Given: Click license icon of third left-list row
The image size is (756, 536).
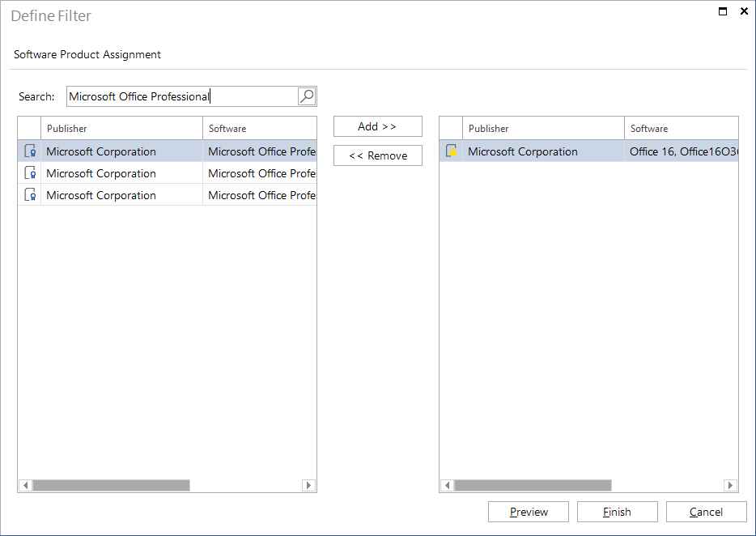Looking at the screenshot, I should (x=30, y=195).
